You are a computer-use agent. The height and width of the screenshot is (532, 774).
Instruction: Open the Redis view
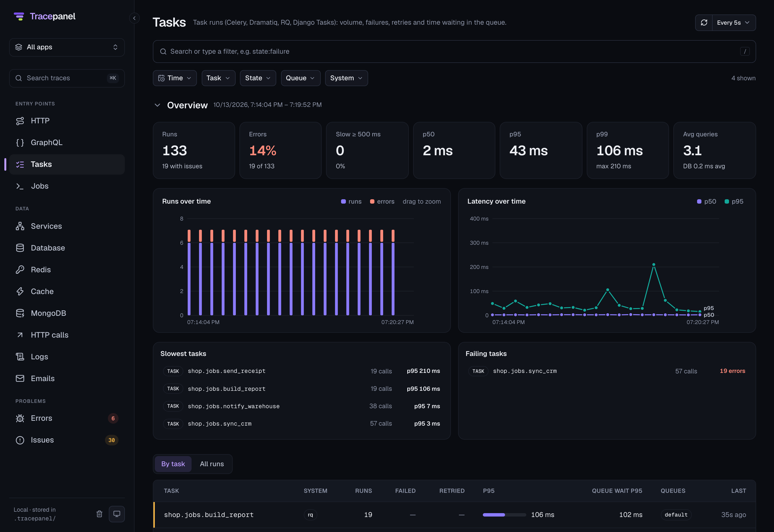point(67,270)
